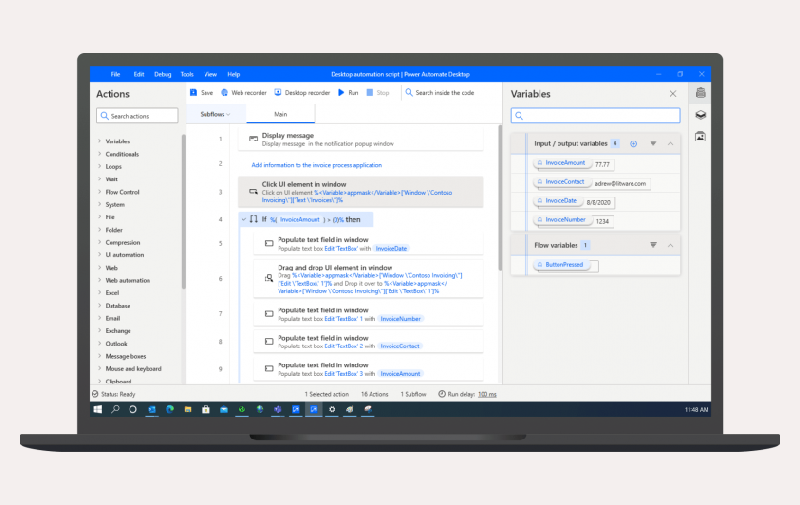The height and width of the screenshot is (505, 800).
Task: Expand the UI automation action group
Action: tap(99, 255)
